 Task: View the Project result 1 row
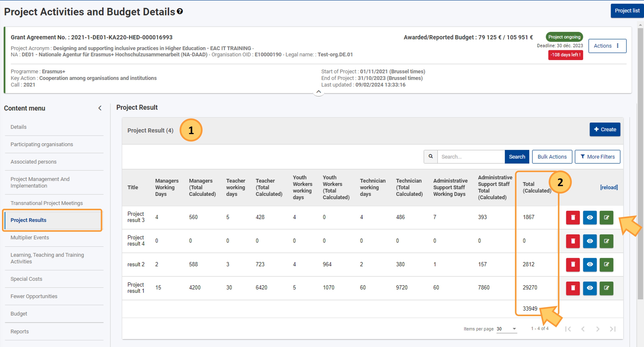pyautogui.click(x=590, y=288)
